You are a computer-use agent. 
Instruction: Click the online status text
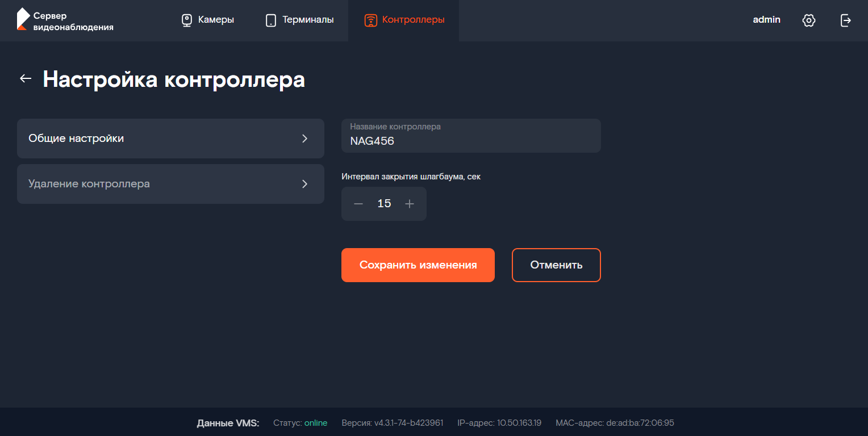click(x=316, y=423)
